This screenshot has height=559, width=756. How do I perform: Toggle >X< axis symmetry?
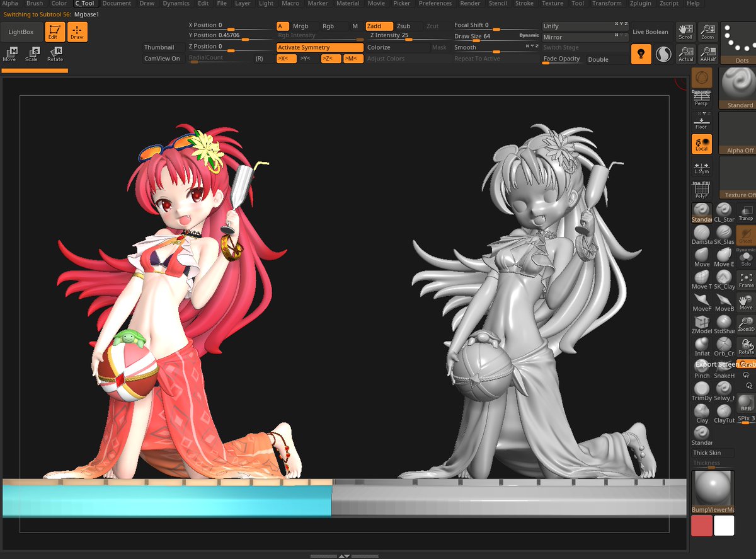pos(287,59)
